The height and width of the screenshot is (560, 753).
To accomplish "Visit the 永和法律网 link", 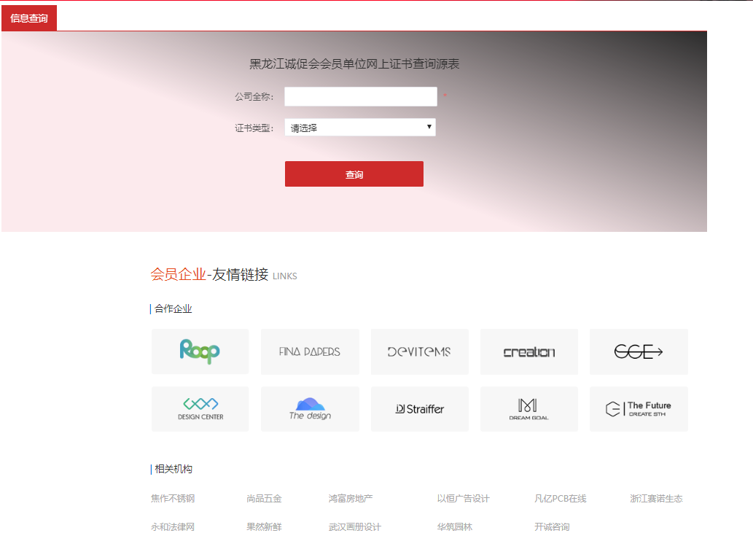I will (173, 527).
